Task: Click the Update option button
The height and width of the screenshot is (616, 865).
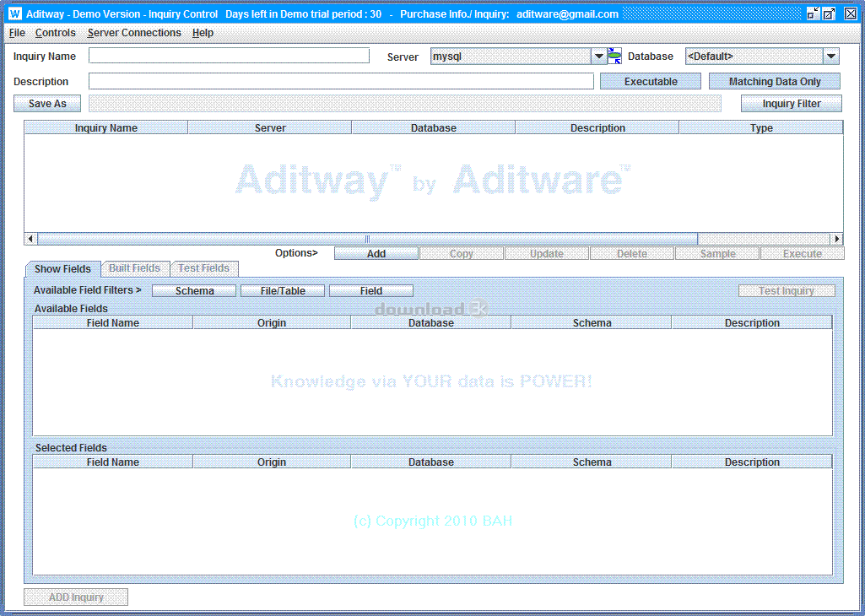Action: click(547, 254)
